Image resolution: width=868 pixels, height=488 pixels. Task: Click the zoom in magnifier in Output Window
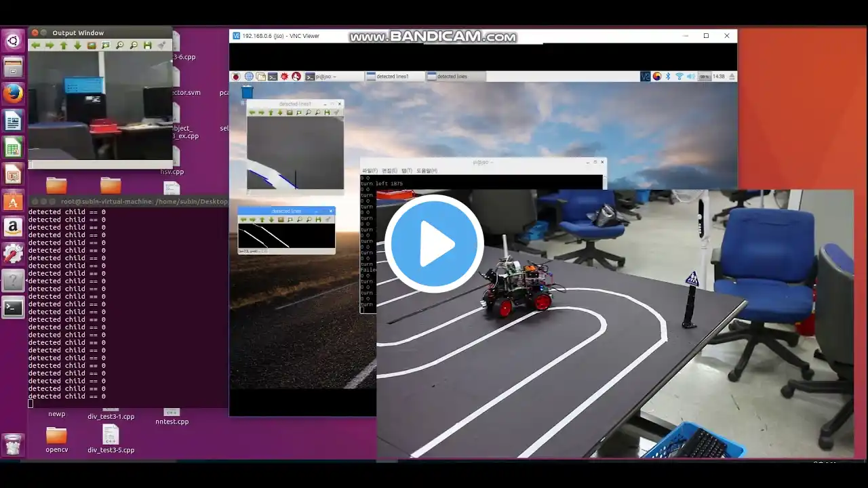pos(119,45)
